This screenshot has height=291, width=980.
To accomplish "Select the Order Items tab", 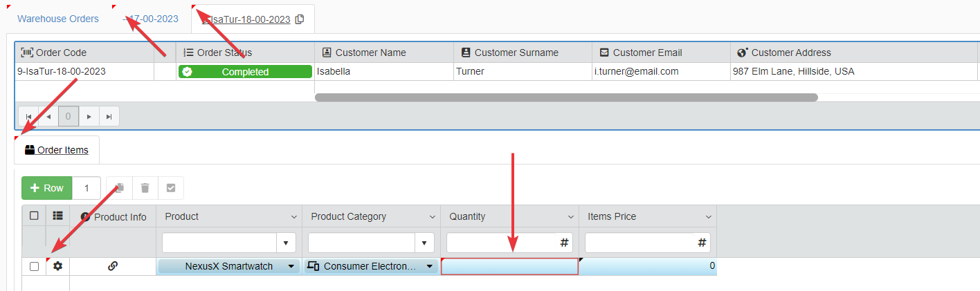I will (57, 150).
